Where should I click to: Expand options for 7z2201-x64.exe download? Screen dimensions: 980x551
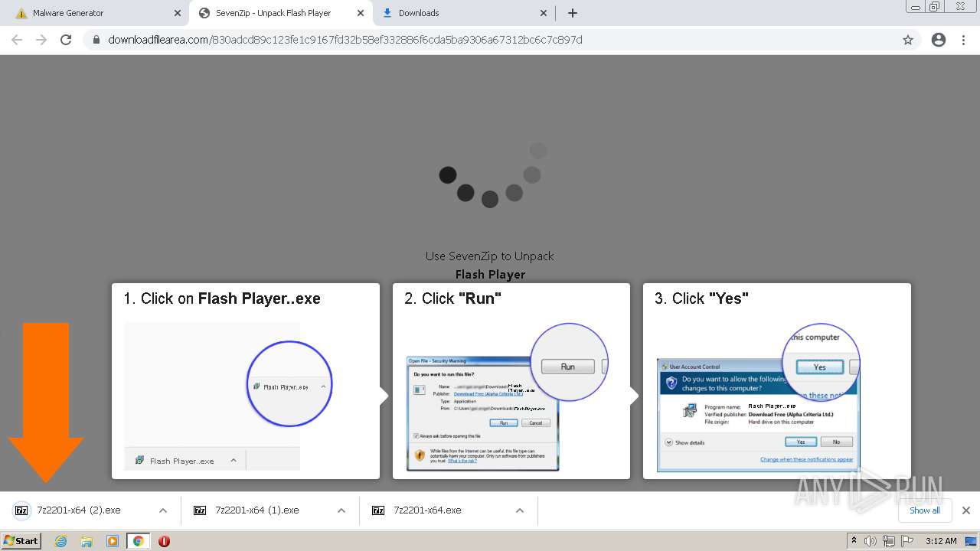tap(520, 510)
